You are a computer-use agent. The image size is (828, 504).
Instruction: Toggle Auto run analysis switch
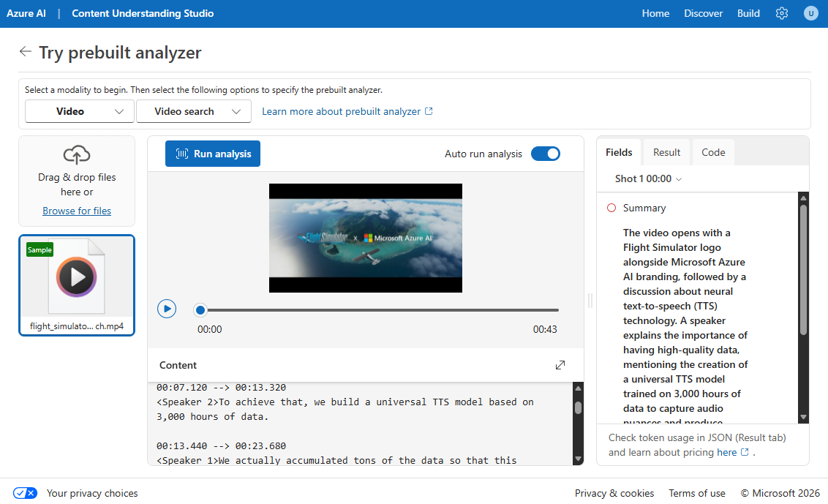coord(546,154)
